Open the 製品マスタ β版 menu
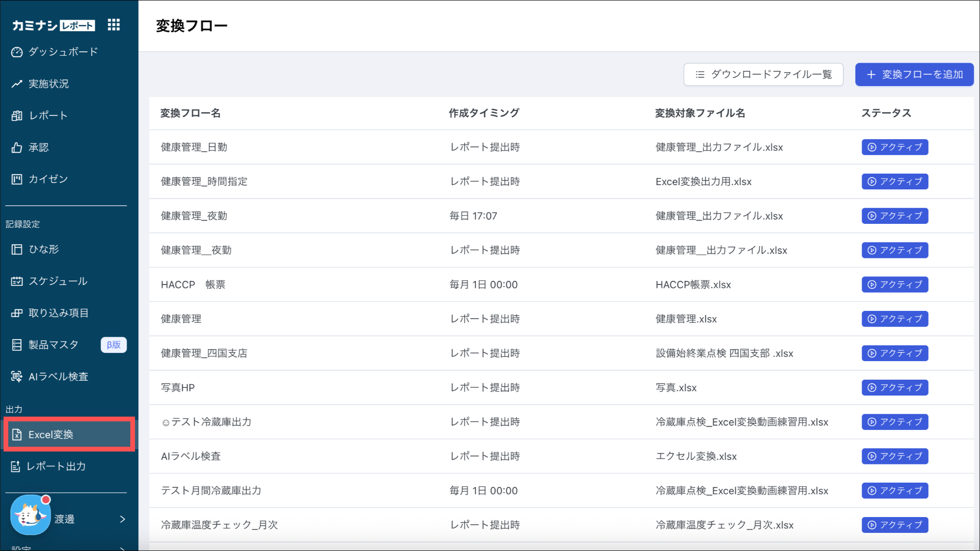 point(54,345)
